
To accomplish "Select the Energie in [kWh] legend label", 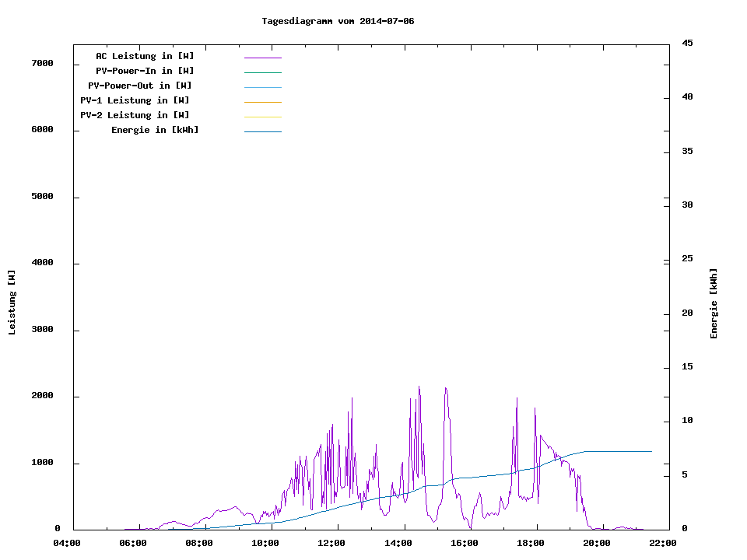I will (155, 130).
